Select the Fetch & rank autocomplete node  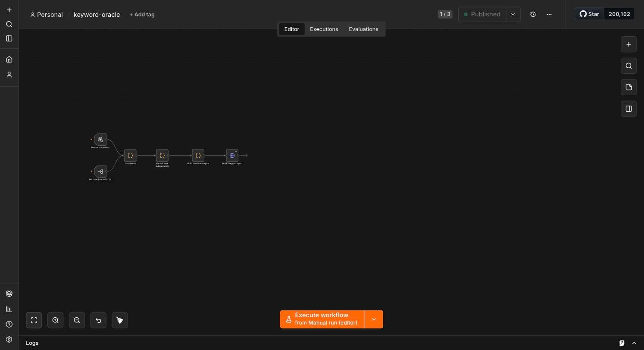[x=162, y=156]
